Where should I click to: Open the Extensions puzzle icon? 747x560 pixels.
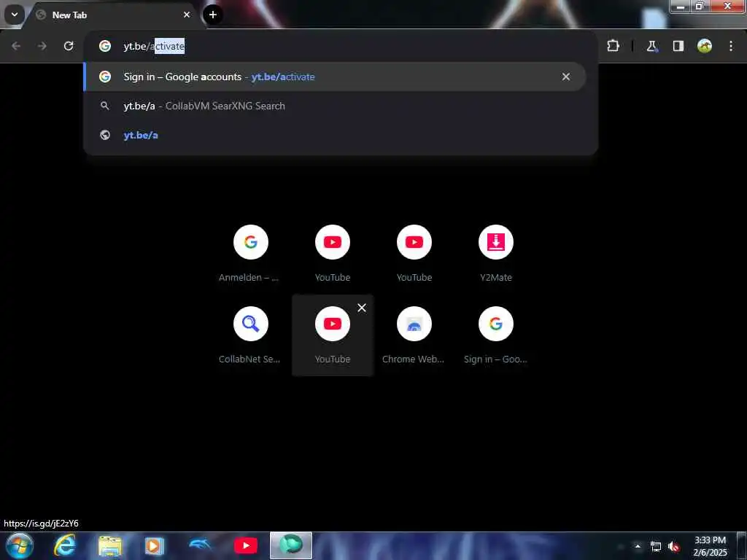click(x=613, y=46)
